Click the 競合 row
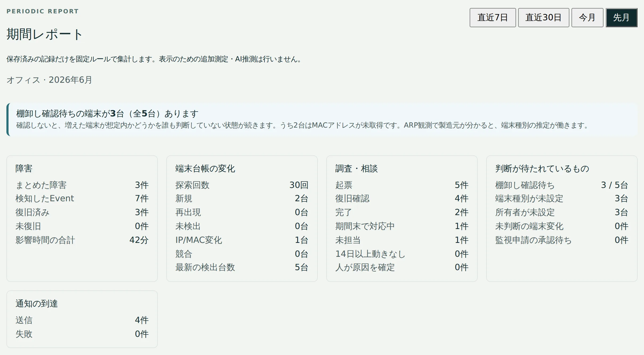 (x=242, y=254)
